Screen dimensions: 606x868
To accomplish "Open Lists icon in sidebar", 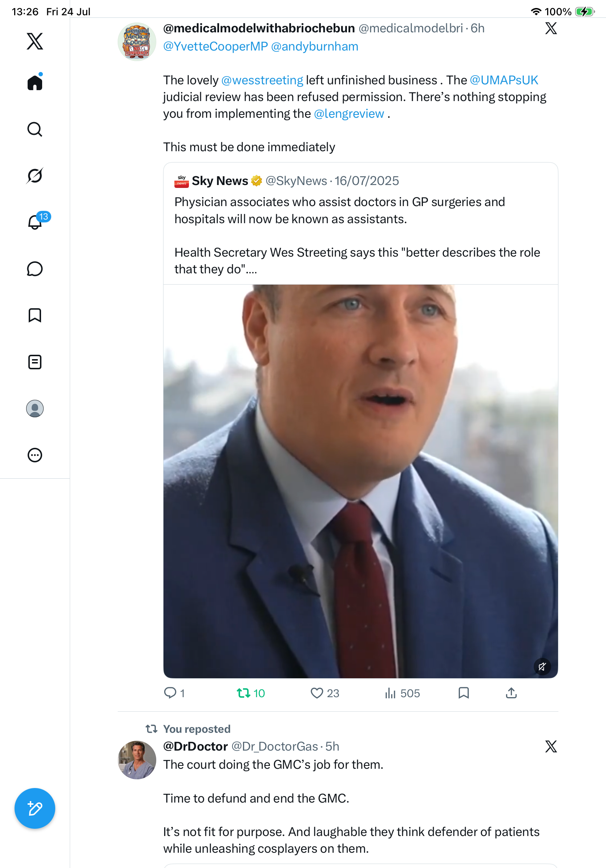I will pos(35,362).
